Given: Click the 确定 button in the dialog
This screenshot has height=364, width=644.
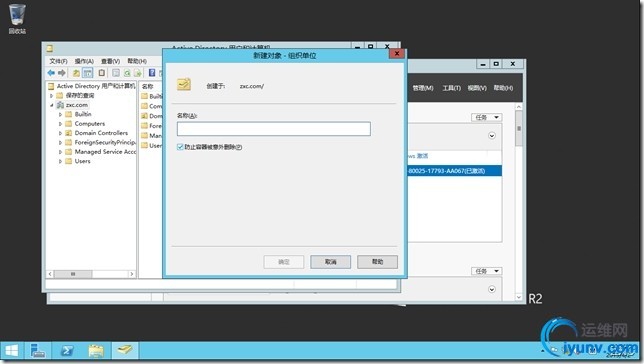Looking at the screenshot, I should (x=284, y=262).
